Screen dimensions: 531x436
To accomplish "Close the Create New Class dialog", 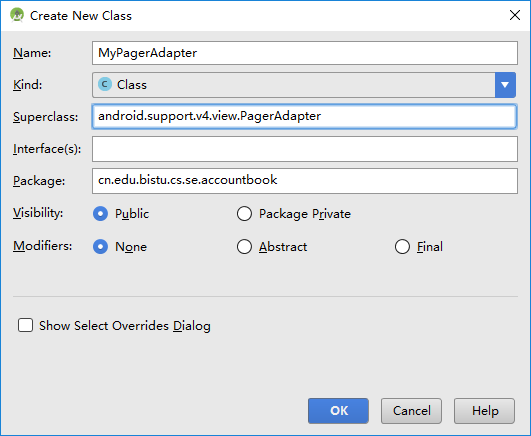I will [x=515, y=15].
